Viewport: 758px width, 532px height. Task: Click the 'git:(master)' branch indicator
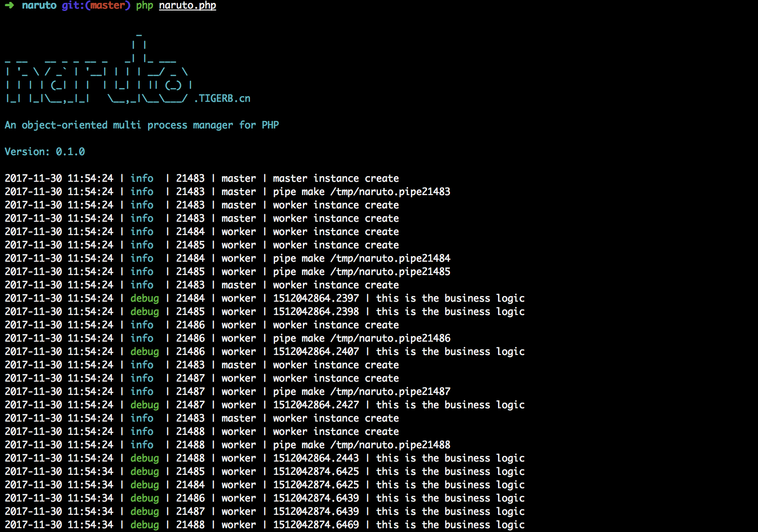[96, 6]
